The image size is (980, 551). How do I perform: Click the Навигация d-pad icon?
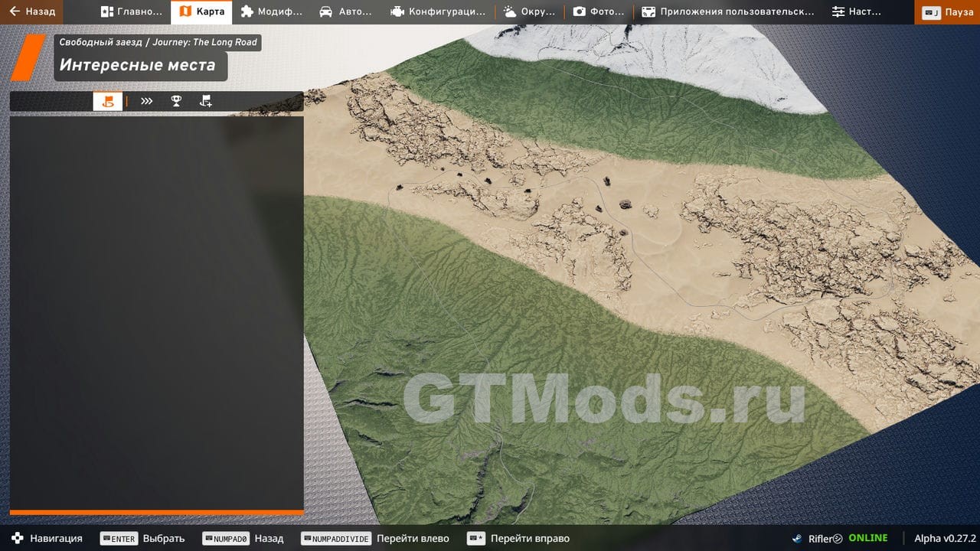[x=17, y=538]
